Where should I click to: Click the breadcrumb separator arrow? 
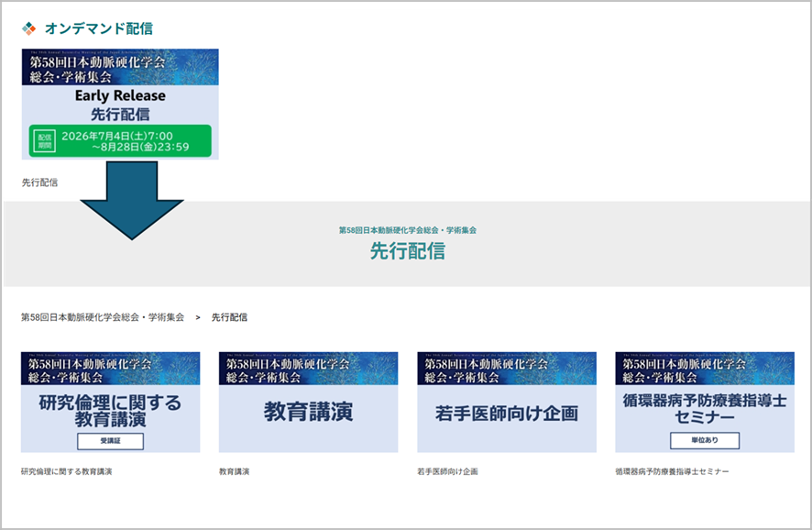tap(198, 317)
